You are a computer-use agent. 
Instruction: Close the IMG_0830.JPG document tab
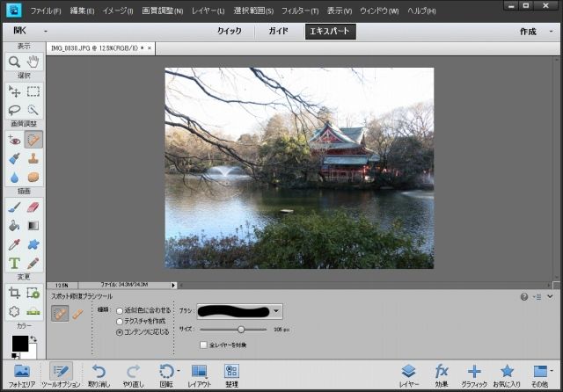click(x=150, y=48)
